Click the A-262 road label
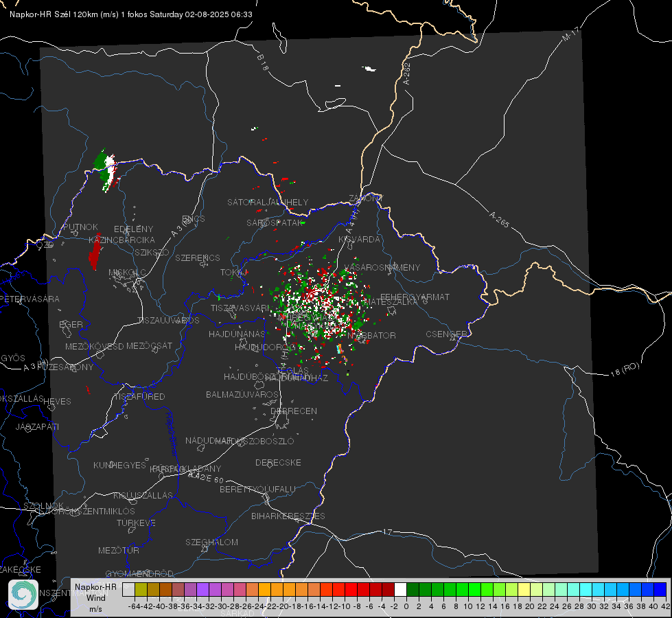 click(407, 73)
